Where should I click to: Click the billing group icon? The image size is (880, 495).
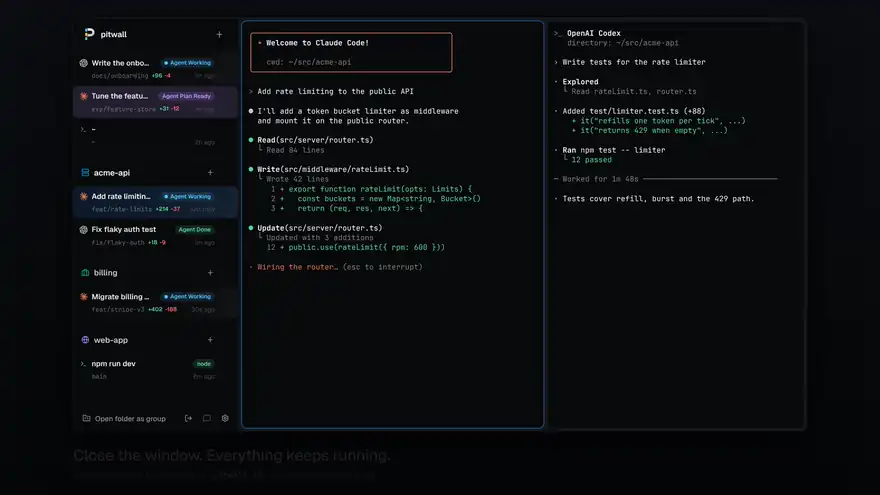point(85,273)
